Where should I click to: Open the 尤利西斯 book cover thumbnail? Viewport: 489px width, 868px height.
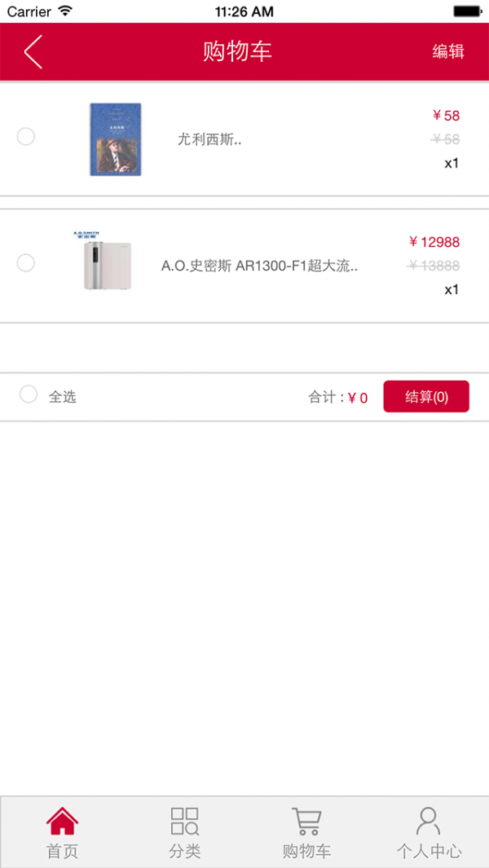point(115,139)
